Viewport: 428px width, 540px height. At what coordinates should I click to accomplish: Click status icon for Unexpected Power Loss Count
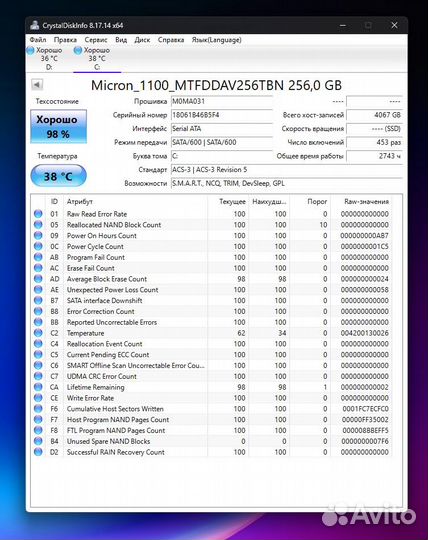coord(38,290)
